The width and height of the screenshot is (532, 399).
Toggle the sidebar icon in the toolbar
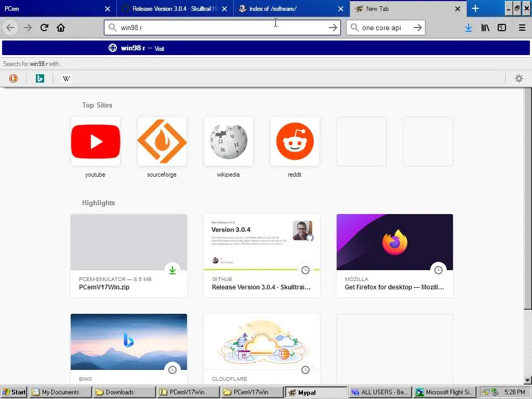click(x=502, y=28)
